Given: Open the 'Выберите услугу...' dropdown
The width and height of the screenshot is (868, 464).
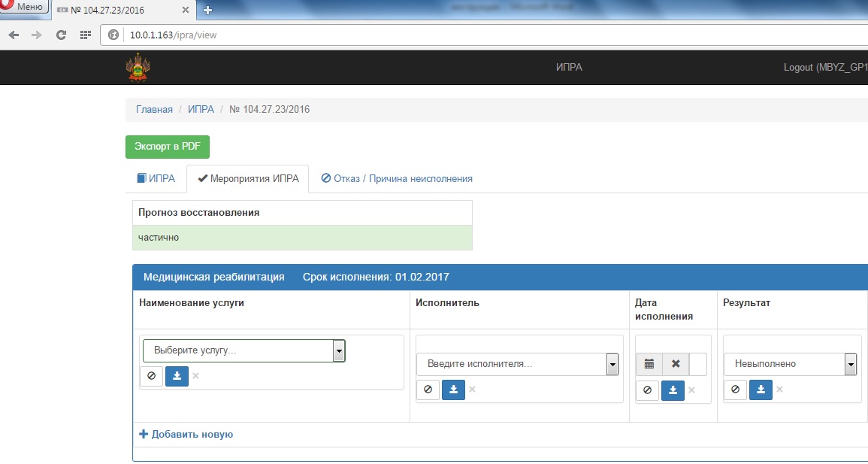Looking at the screenshot, I should click(243, 350).
